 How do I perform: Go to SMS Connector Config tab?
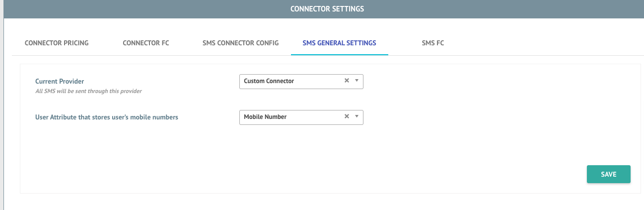pyautogui.click(x=241, y=43)
